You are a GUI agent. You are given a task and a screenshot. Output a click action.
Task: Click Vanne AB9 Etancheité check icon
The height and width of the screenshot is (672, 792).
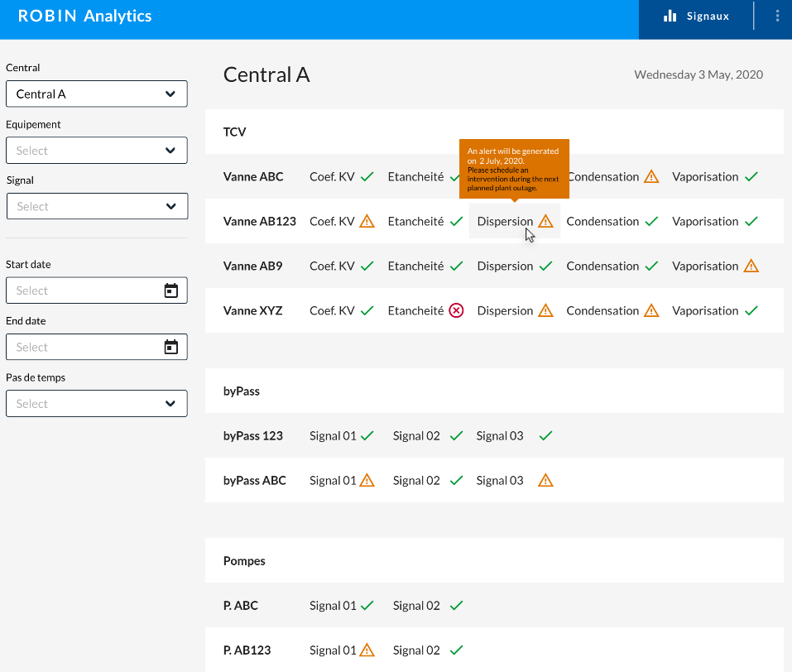click(x=457, y=266)
